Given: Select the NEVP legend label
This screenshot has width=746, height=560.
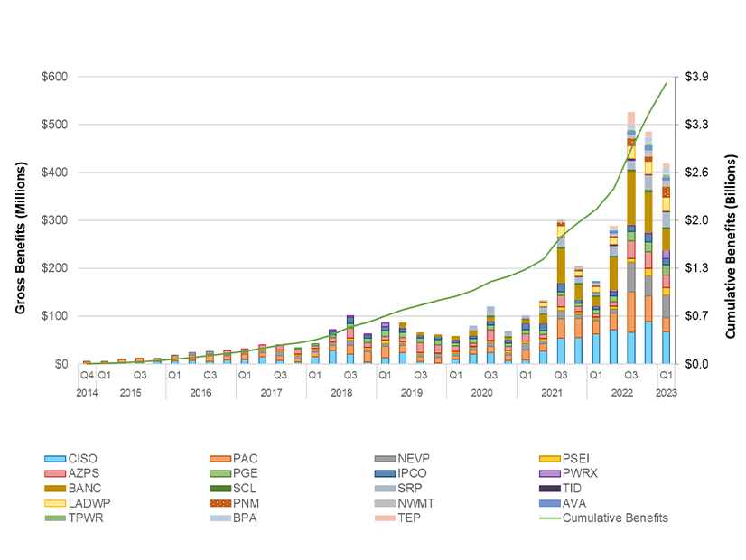Looking at the screenshot, I should [x=413, y=459].
